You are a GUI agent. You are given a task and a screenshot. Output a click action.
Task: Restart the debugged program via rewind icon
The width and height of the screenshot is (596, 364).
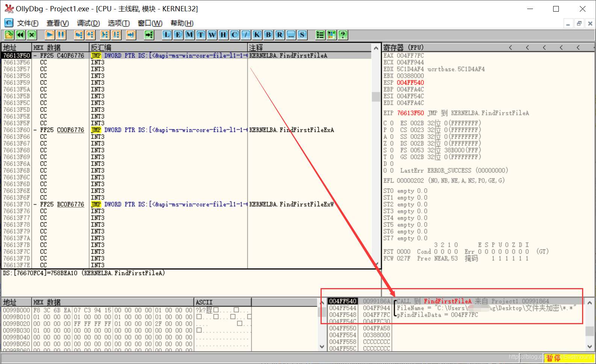click(20, 35)
